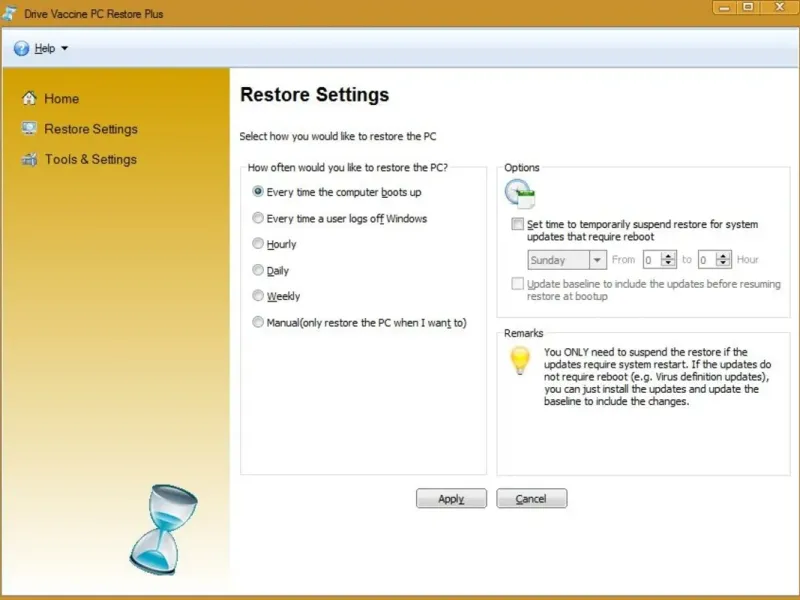
Task: Click the 'How often would you like to restore' label
Action: [x=347, y=168]
